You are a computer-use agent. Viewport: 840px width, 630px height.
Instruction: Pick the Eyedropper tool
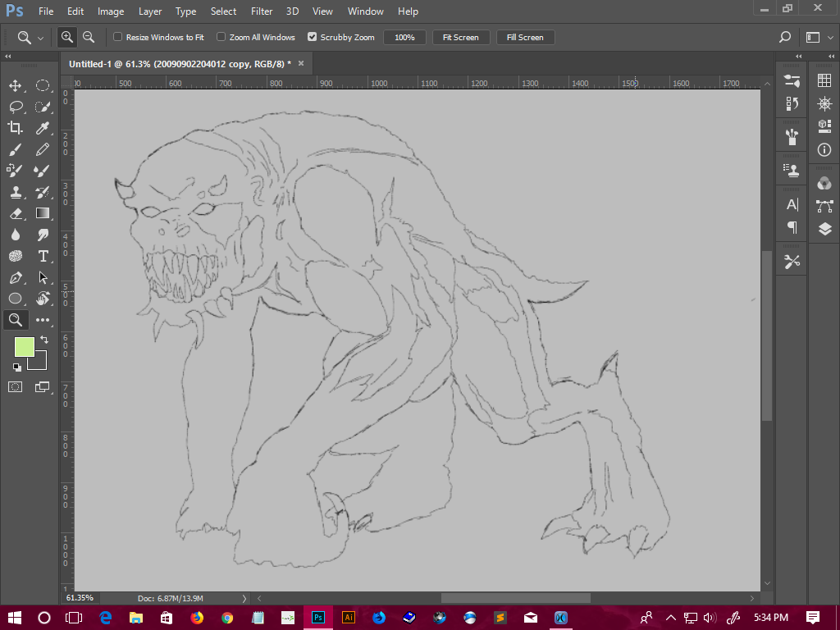click(43, 128)
